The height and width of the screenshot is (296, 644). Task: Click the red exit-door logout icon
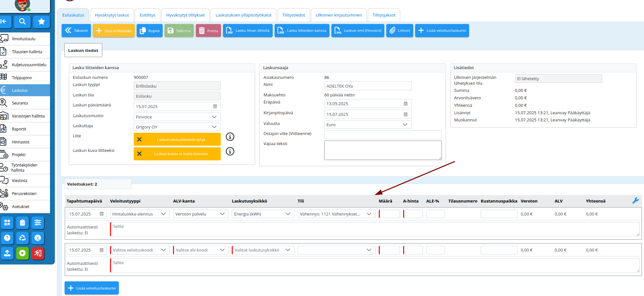click(38, 253)
